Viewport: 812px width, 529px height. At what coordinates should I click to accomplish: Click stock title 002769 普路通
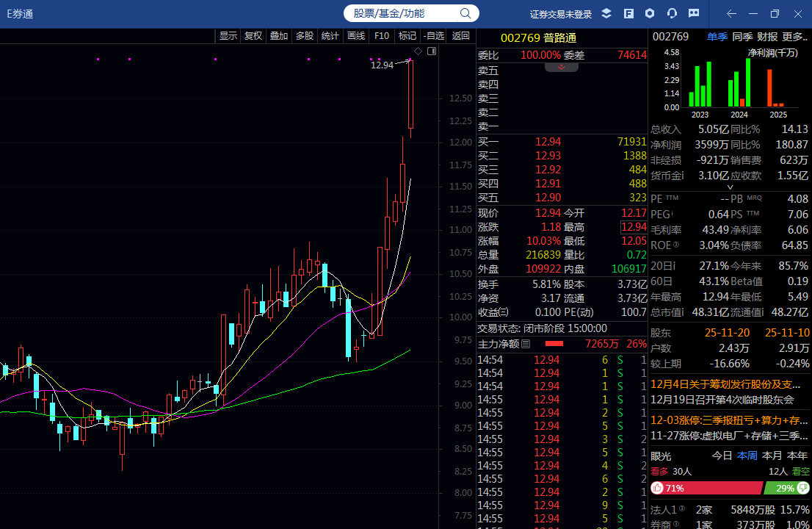click(539, 37)
